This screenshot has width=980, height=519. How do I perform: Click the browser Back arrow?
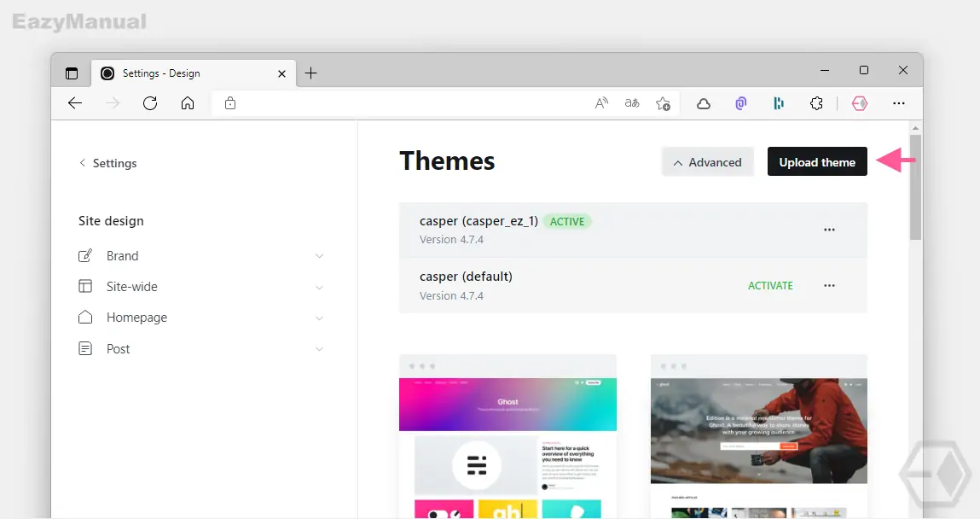(75, 103)
